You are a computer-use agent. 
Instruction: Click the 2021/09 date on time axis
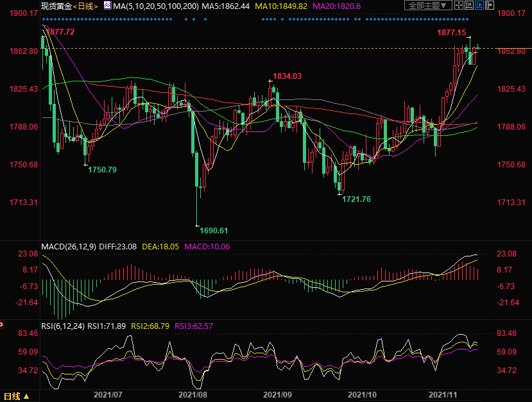(278, 396)
